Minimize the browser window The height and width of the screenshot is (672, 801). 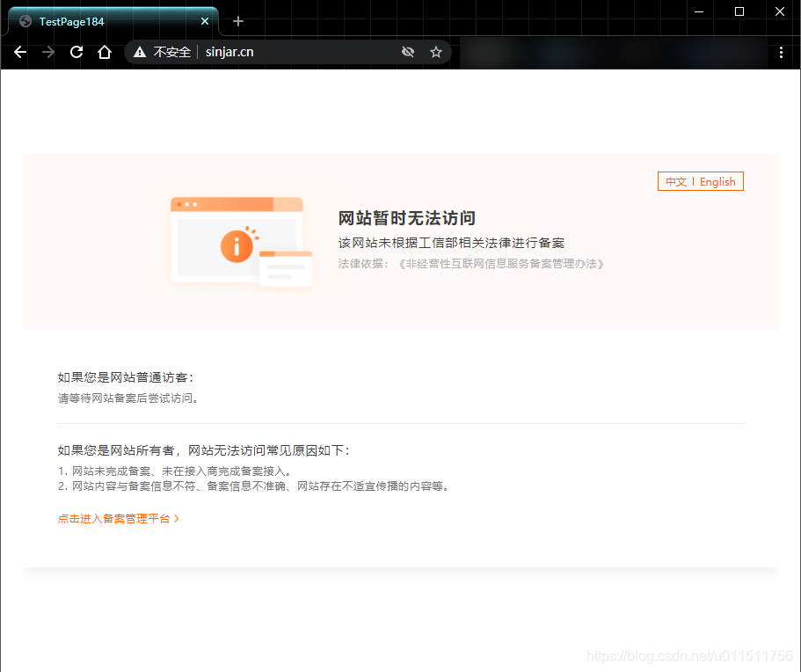699,11
